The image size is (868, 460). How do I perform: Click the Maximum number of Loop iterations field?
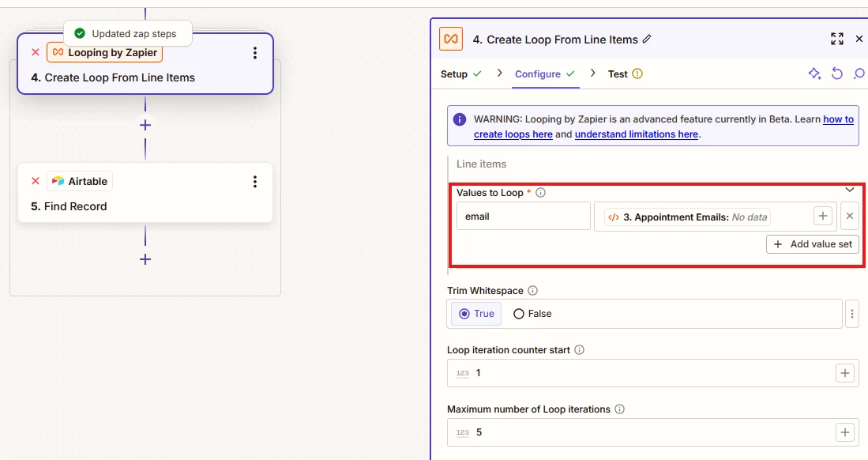pyautogui.click(x=653, y=432)
